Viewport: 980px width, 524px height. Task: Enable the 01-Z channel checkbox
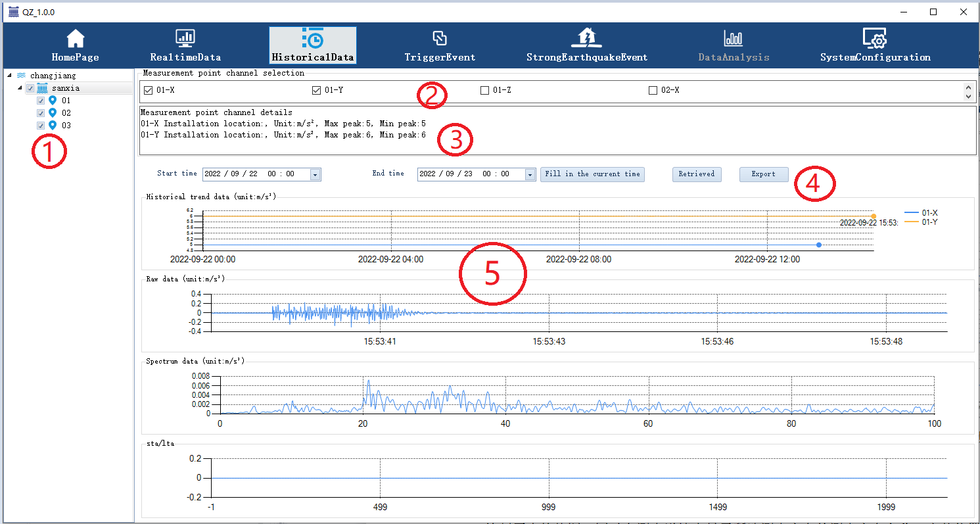coord(484,90)
